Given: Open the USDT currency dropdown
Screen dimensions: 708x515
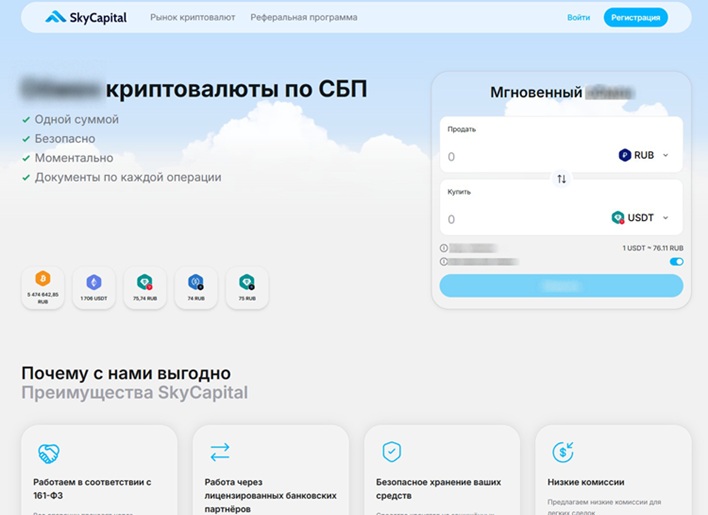Looking at the screenshot, I should tap(640, 218).
